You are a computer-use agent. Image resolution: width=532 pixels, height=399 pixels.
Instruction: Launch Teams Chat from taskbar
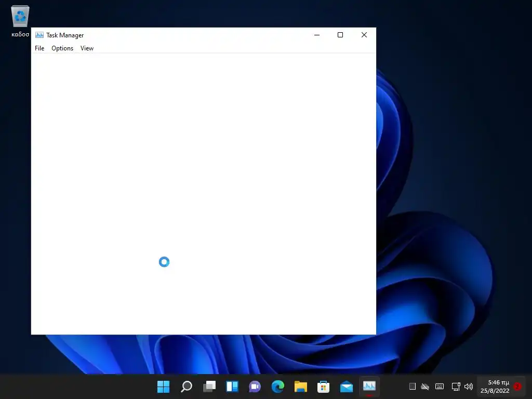tap(255, 386)
